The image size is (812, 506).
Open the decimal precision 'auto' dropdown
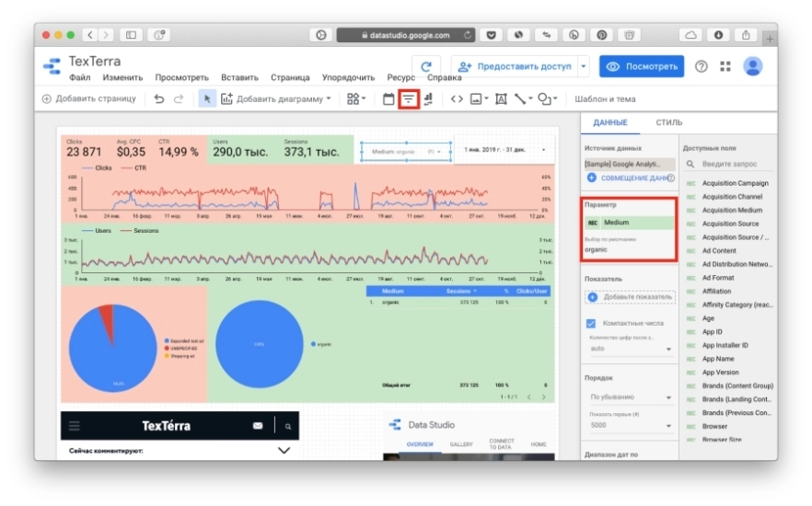point(630,349)
